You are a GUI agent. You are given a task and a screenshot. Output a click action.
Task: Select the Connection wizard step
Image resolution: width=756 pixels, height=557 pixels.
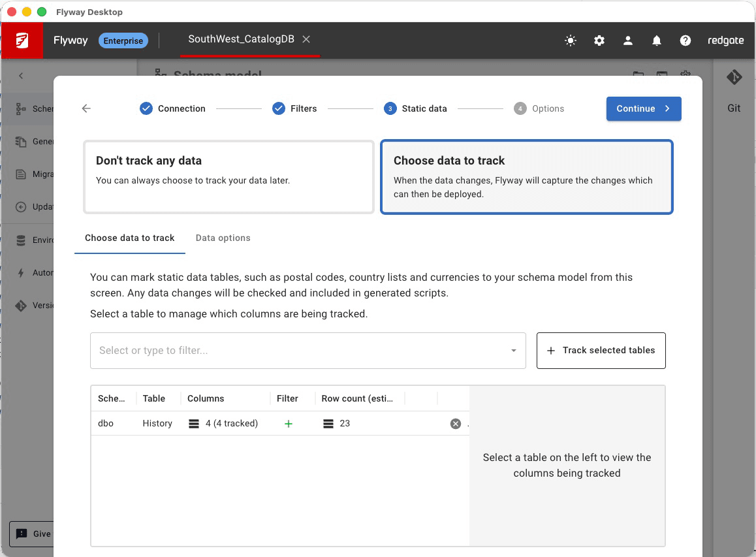coord(172,108)
